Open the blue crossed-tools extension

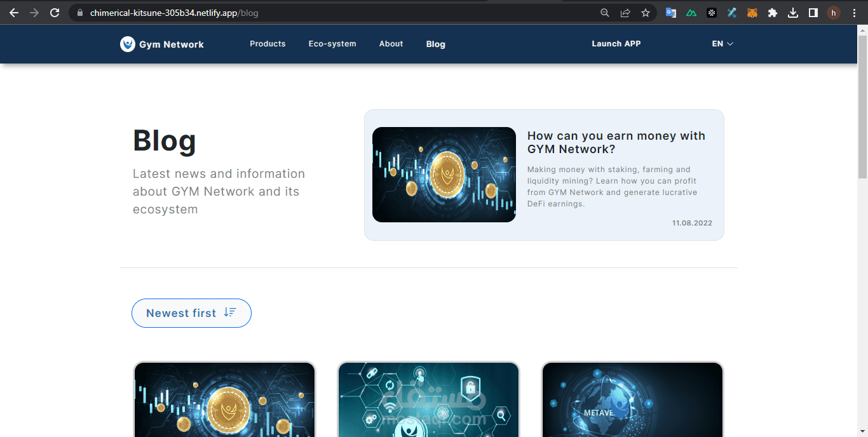point(732,13)
